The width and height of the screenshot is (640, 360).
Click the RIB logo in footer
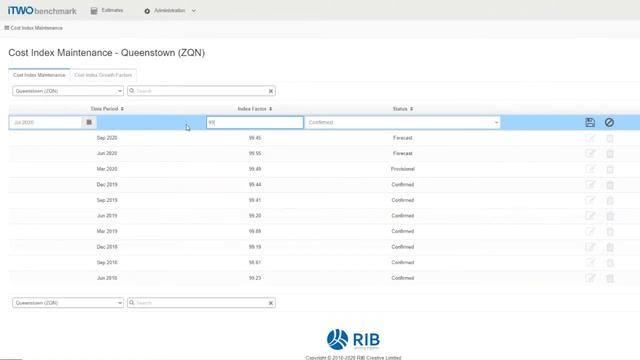point(353,340)
